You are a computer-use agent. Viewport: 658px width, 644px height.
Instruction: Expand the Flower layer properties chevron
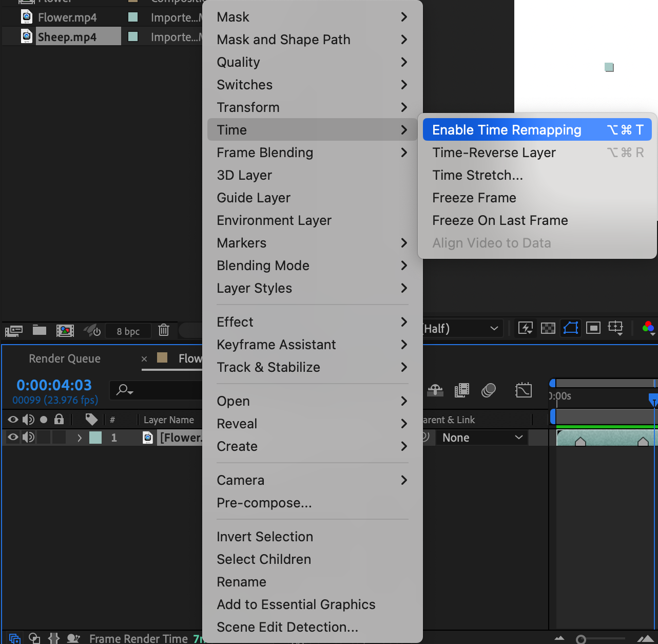80,438
